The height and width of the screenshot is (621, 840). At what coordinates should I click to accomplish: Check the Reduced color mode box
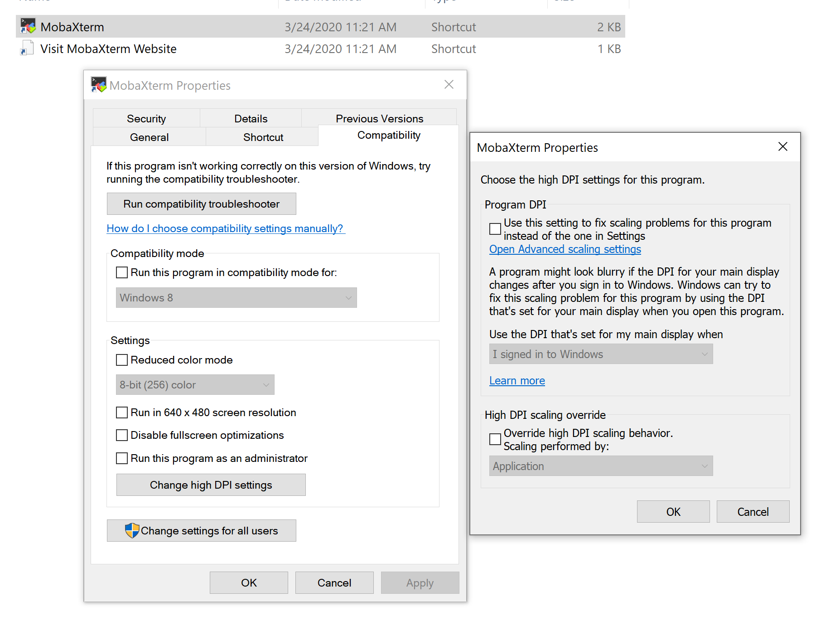(121, 359)
